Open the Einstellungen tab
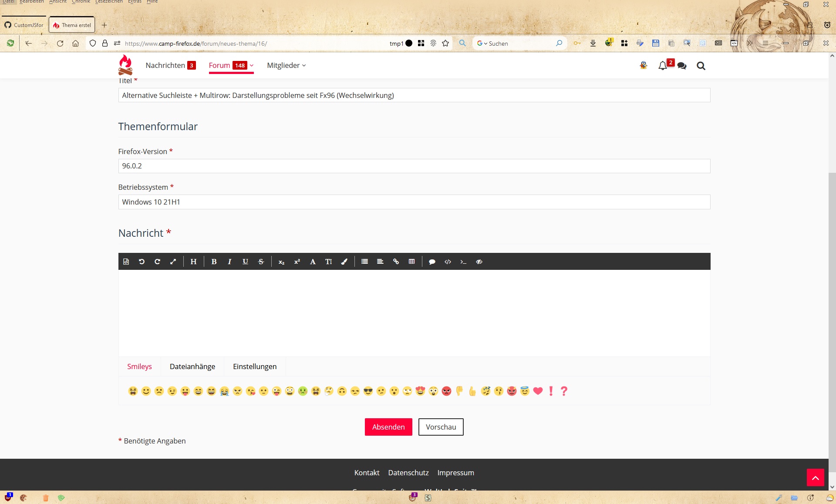This screenshot has height=504, width=836. point(255,366)
